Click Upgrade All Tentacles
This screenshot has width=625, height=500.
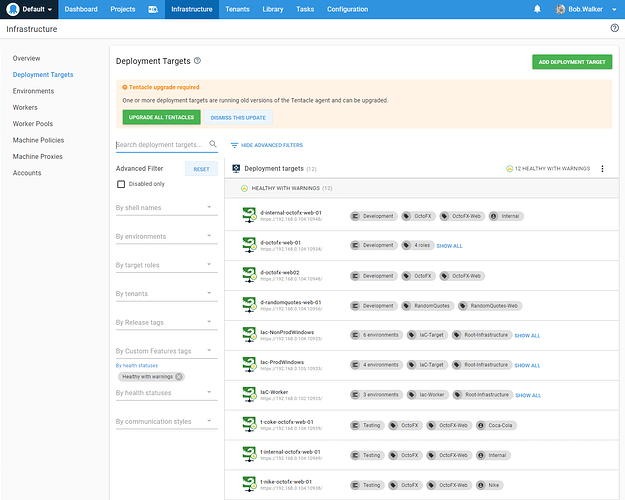161,117
